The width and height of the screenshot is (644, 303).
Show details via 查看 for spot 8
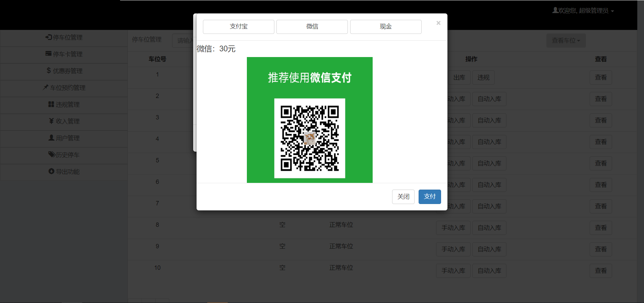(x=601, y=228)
